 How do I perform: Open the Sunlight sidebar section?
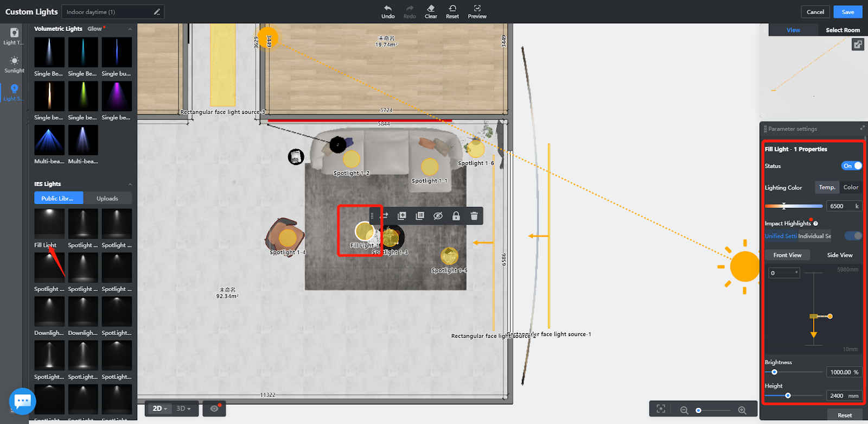(14, 65)
